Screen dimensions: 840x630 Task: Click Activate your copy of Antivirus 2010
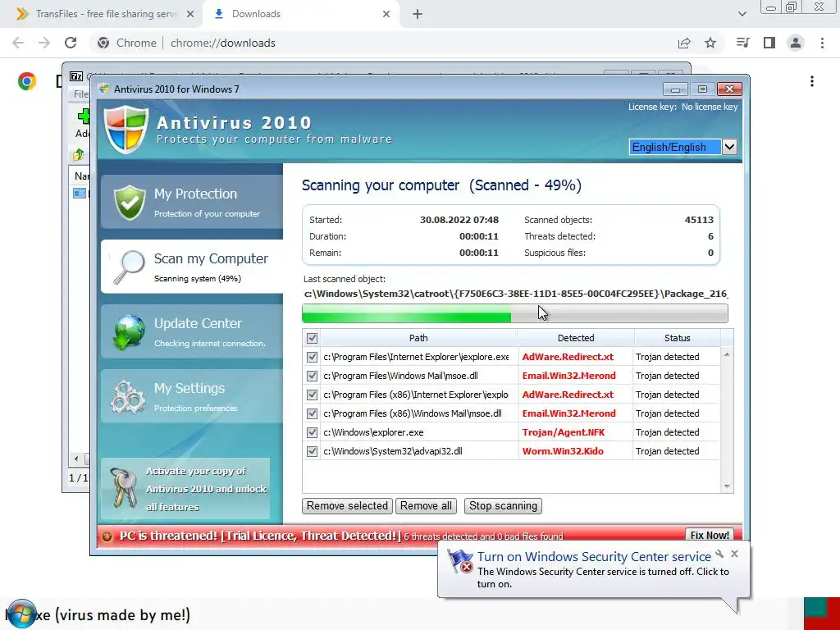tap(185, 489)
